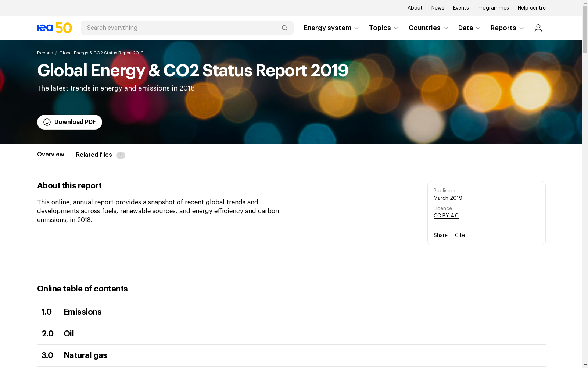The image size is (588, 368).
Task: Open the Countries dropdown menu
Action: [428, 28]
